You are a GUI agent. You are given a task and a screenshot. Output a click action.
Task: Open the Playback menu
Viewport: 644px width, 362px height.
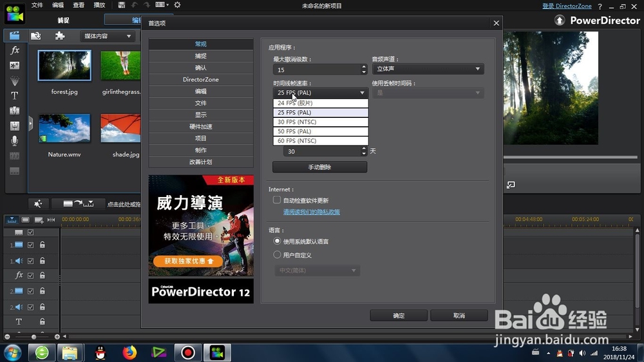pyautogui.click(x=99, y=5)
